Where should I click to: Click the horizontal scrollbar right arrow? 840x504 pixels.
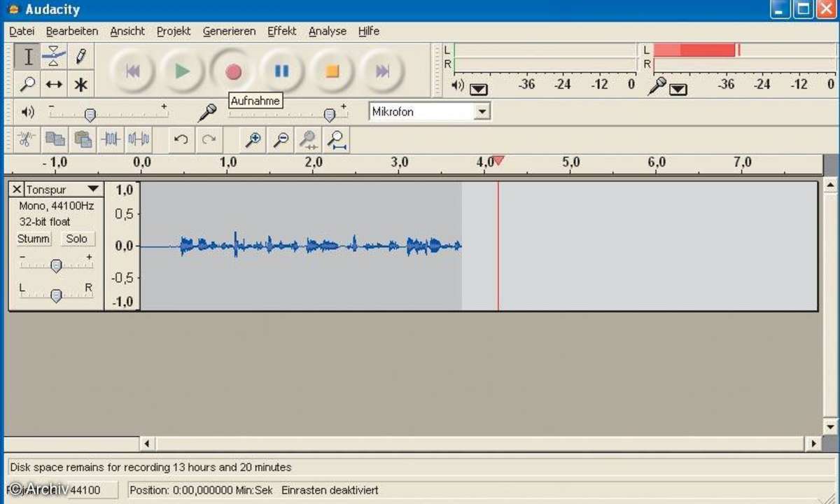tap(813, 444)
